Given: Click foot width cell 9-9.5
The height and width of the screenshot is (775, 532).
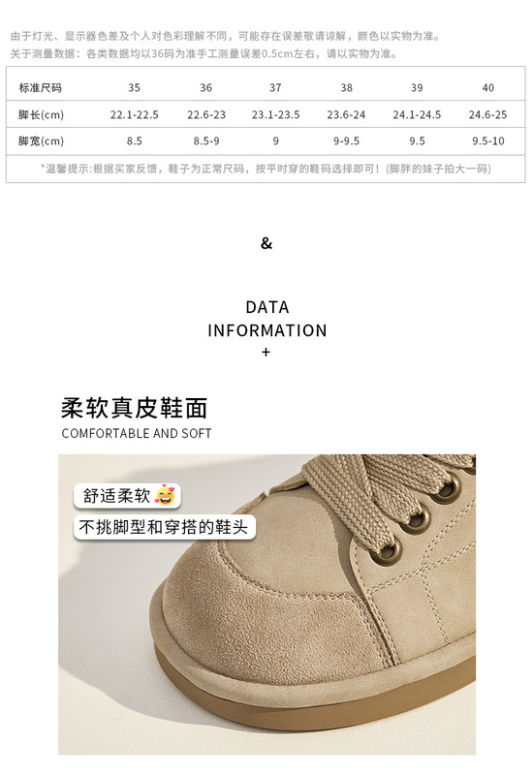Looking at the screenshot, I should pyautogui.click(x=346, y=140).
